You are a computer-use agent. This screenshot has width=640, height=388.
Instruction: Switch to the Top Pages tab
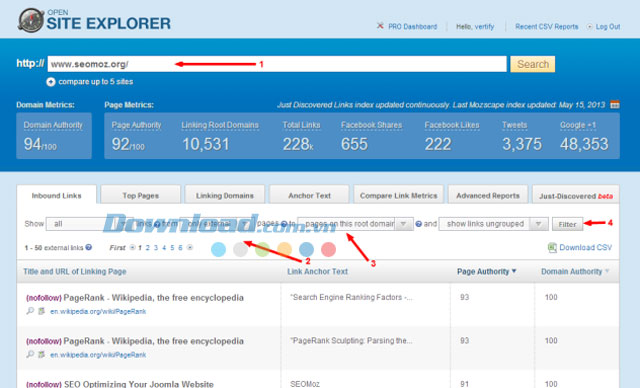(x=140, y=195)
